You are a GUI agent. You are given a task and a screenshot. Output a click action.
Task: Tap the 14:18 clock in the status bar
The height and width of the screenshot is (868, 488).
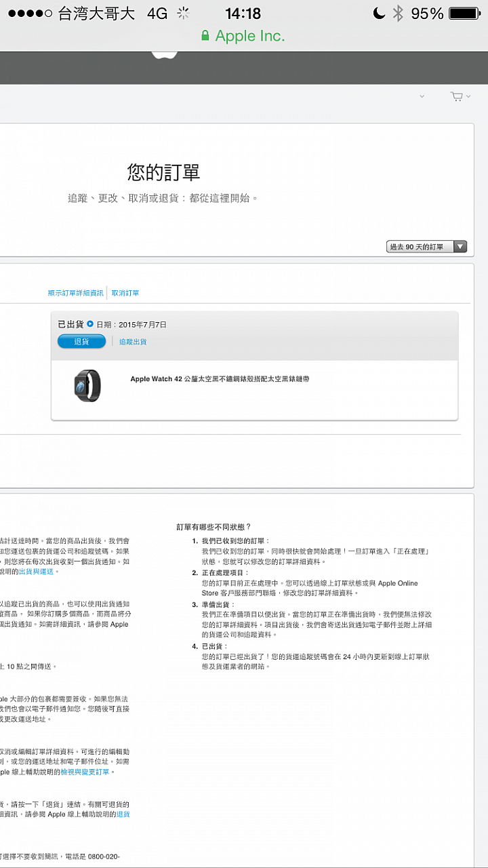point(243,14)
